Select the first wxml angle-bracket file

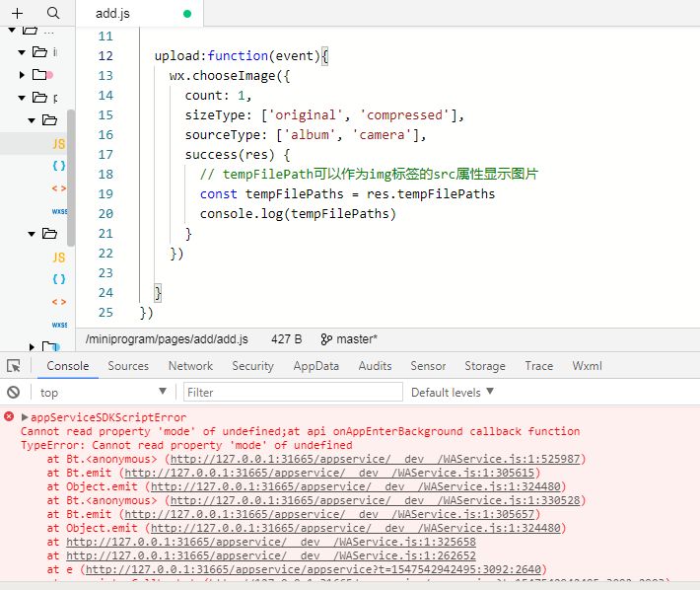[59, 188]
